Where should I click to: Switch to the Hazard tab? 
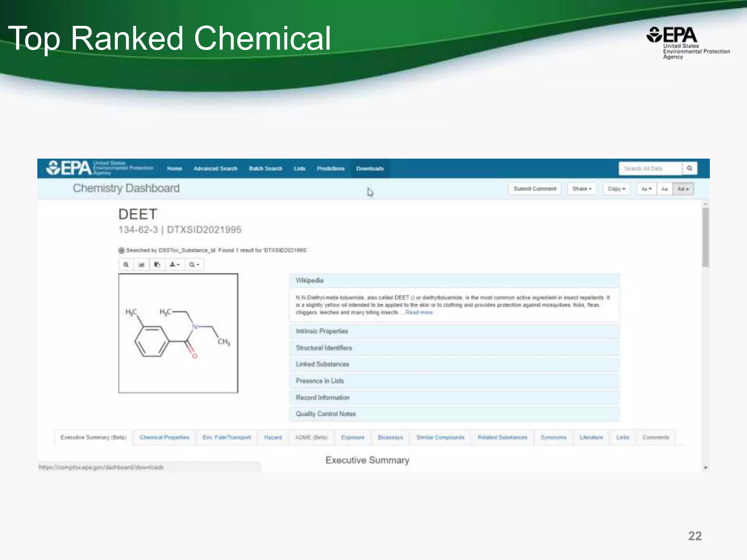click(273, 437)
